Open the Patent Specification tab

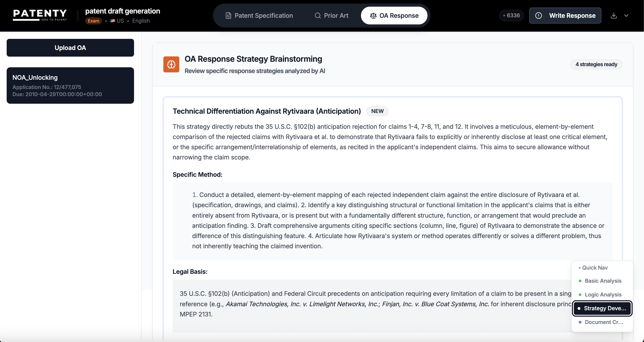[259, 16]
